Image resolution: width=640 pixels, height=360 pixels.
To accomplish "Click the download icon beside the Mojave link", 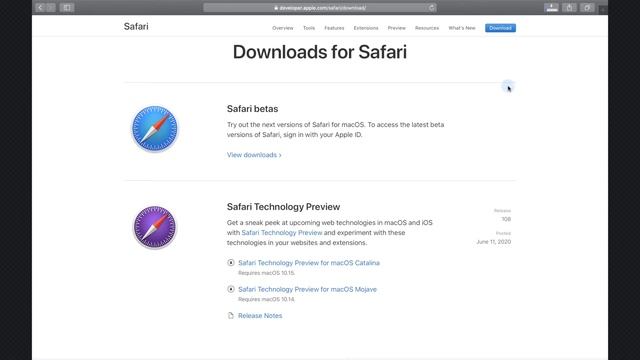I will point(231,289).
